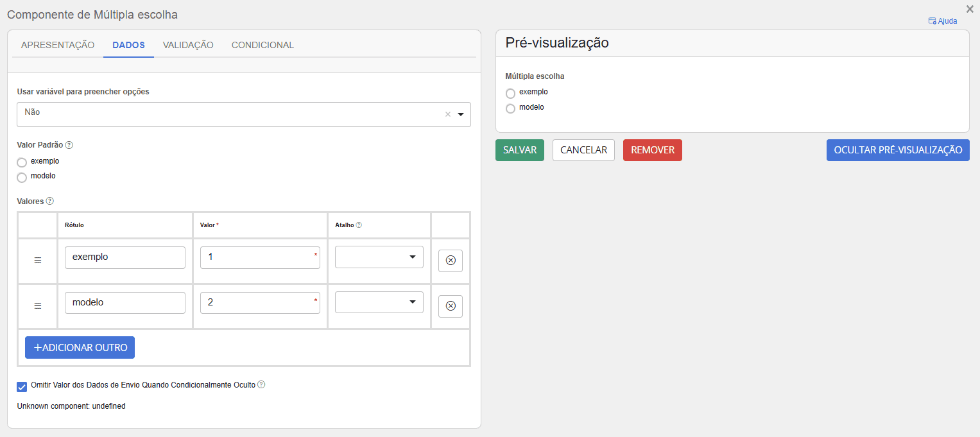Click the CANCELAR button
The image size is (980, 437).
tap(583, 150)
